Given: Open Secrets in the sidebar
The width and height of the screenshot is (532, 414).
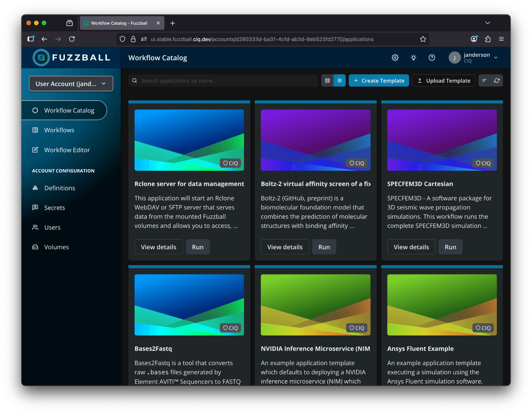Looking at the screenshot, I should (55, 208).
